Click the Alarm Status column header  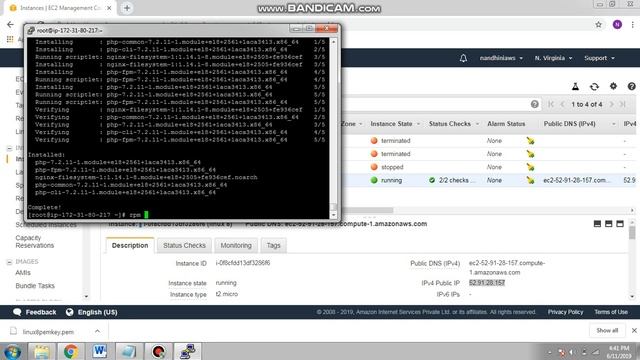point(506,124)
